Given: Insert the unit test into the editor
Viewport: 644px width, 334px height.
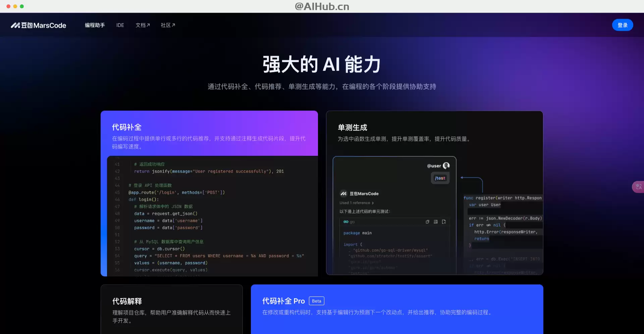Looking at the screenshot, I should coord(436,222).
